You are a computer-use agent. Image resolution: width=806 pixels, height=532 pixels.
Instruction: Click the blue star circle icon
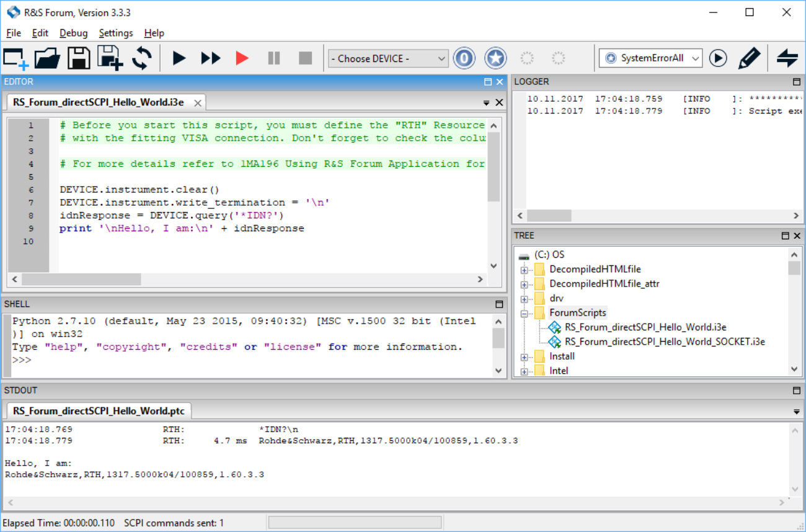click(495, 58)
